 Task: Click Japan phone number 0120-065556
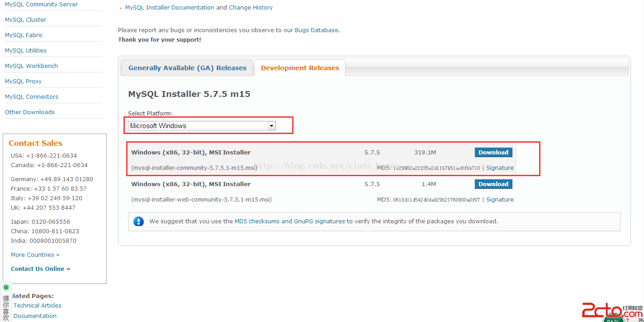point(51,222)
